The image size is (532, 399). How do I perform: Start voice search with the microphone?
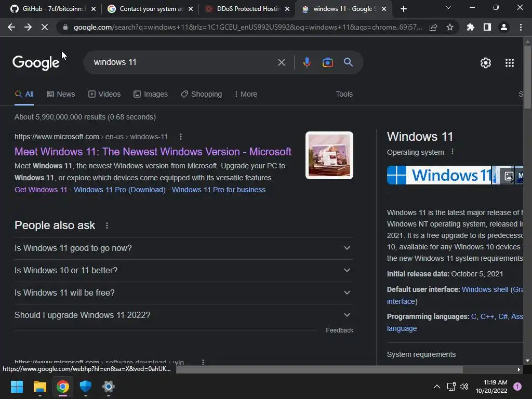point(307,62)
